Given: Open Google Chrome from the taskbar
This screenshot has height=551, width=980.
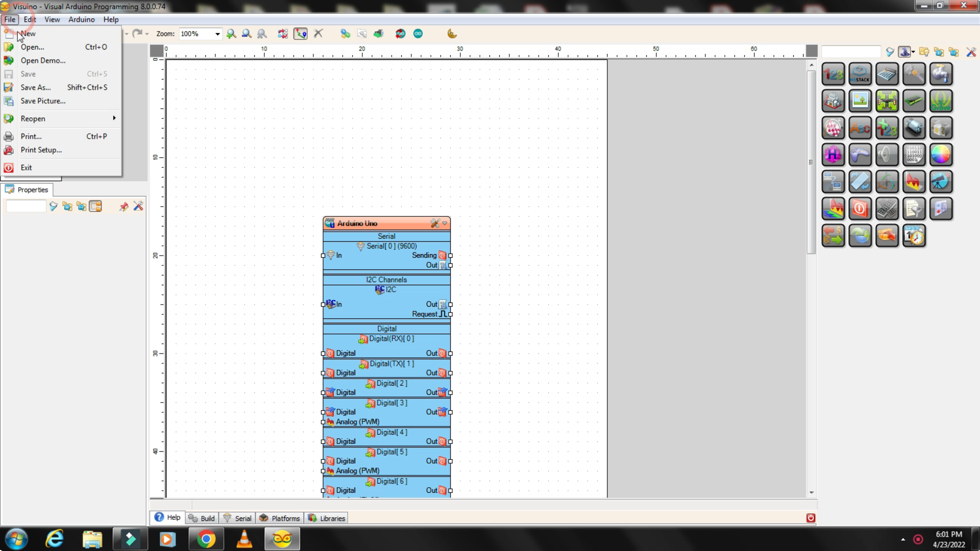Looking at the screenshot, I should click(206, 539).
